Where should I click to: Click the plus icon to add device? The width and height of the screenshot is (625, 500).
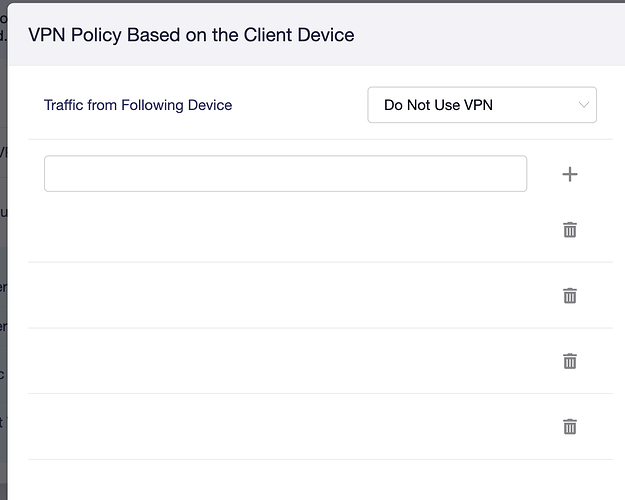tap(570, 174)
